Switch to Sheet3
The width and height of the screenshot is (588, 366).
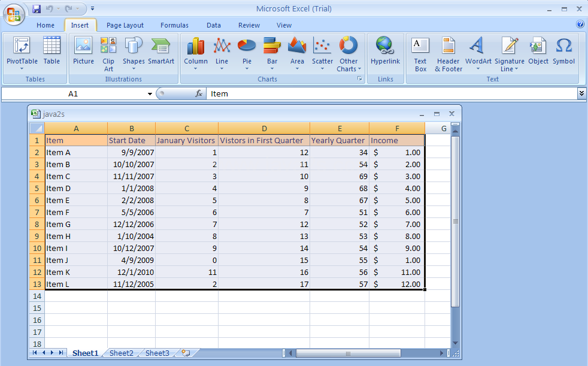(157, 353)
